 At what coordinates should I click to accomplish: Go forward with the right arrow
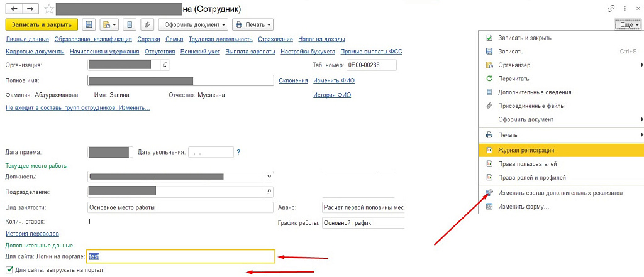pos(30,9)
